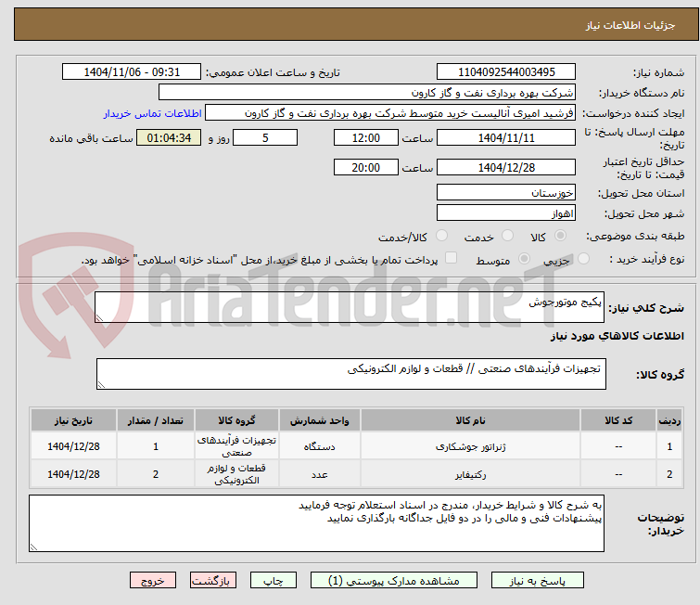Click the validity time field 20:00
This screenshot has height=605, width=700.
coord(365,167)
